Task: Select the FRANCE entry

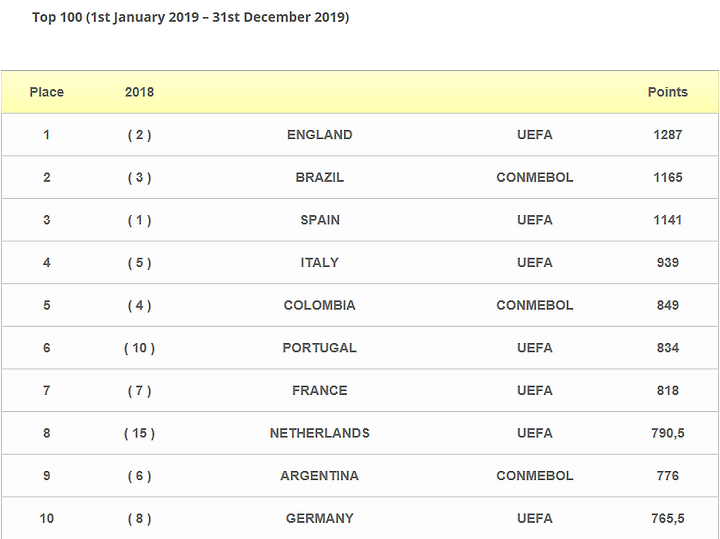Action: (319, 391)
